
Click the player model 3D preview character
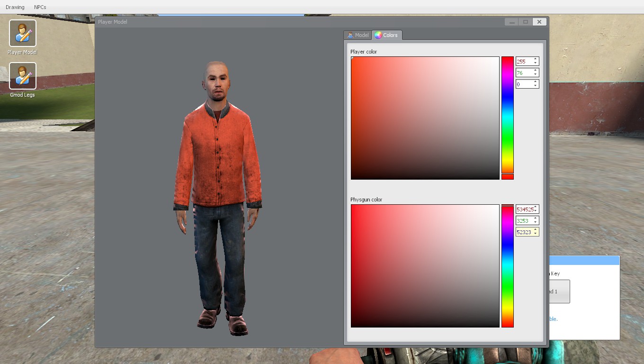point(217,198)
